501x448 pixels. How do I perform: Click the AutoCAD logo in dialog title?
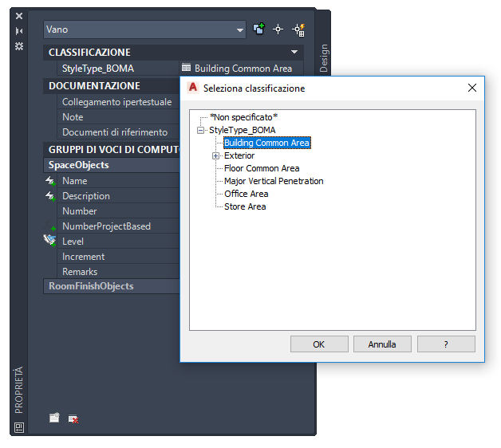pyautogui.click(x=193, y=87)
